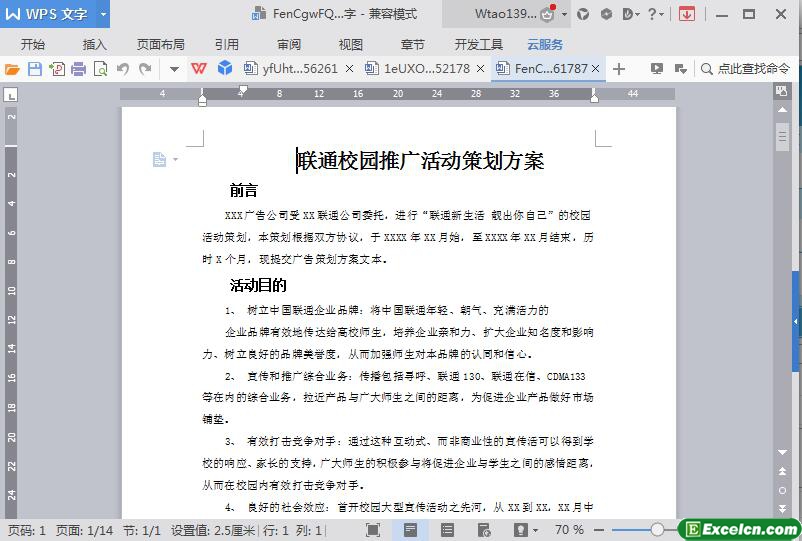Click the scroll down arrow on vertical scrollbar

(x=783, y=453)
